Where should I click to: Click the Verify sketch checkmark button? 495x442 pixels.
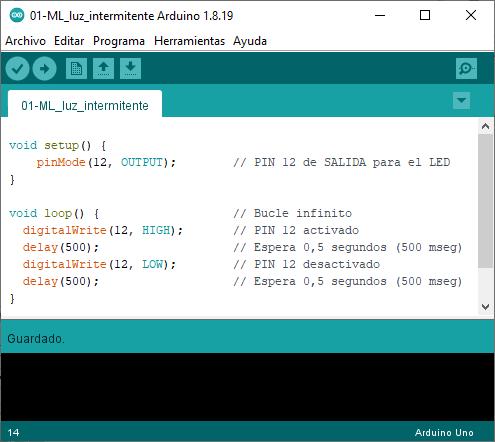(18, 69)
